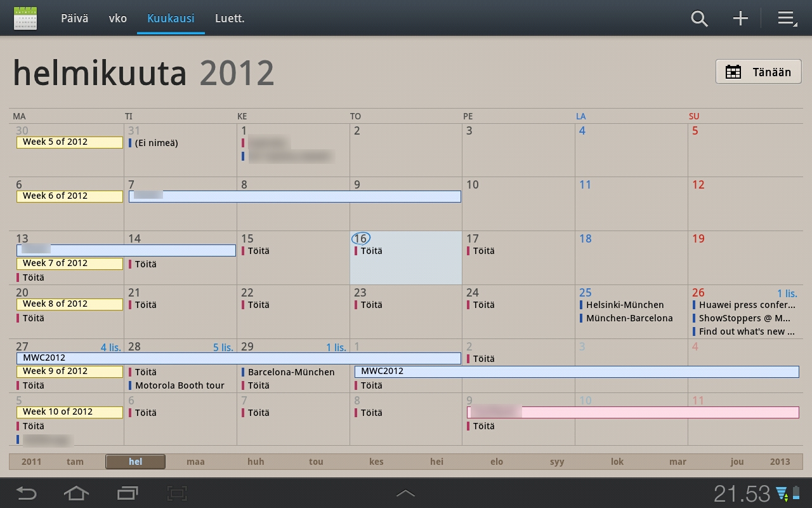Show 4 lis. more events on 27th
This screenshot has width=812, height=508.
pos(112,347)
